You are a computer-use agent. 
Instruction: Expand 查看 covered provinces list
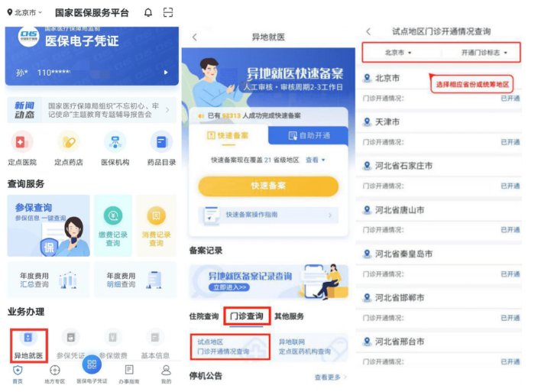[315, 160]
